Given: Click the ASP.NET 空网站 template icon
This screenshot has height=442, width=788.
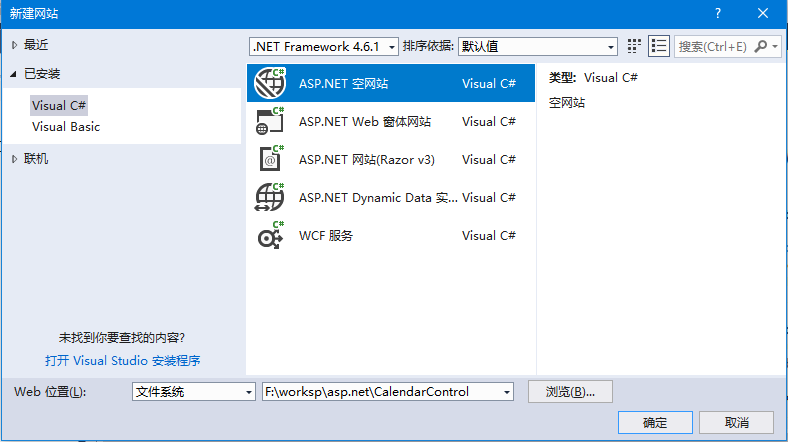Looking at the screenshot, I should [270, 83].
